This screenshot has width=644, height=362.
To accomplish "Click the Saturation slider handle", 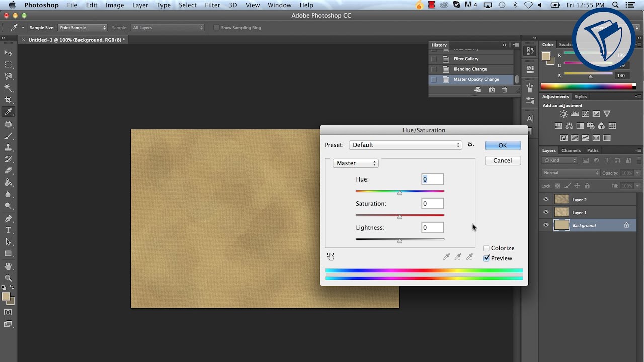I will coord(400,217).
